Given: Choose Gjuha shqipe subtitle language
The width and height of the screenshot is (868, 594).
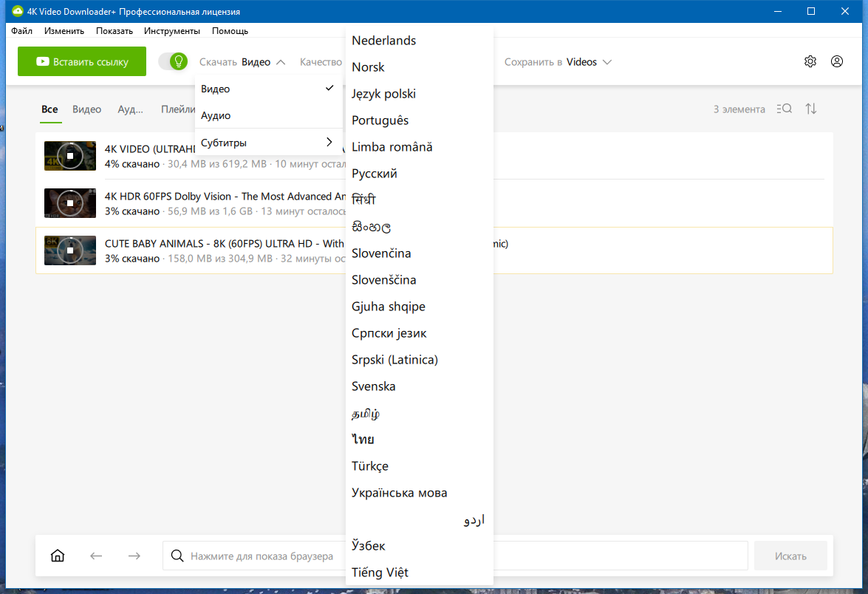Looking at the screenshot, I should (x=419, y=306).
